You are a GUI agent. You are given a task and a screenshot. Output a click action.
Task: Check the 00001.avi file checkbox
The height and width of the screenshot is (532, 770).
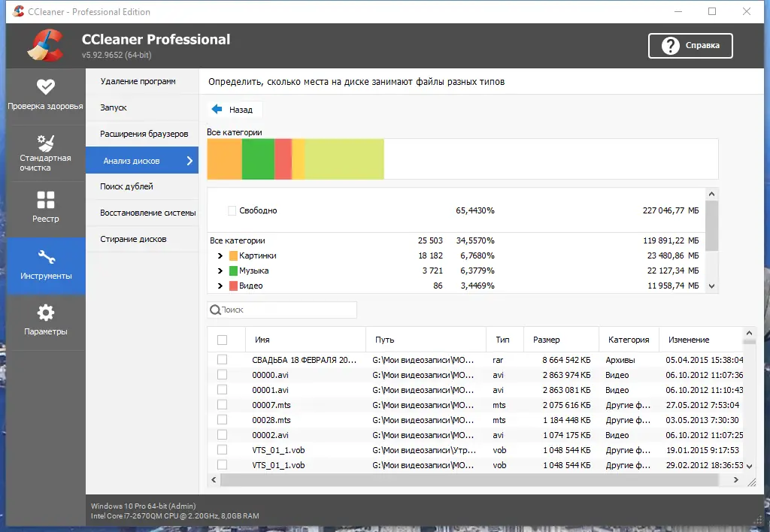[x=223, y=390]
